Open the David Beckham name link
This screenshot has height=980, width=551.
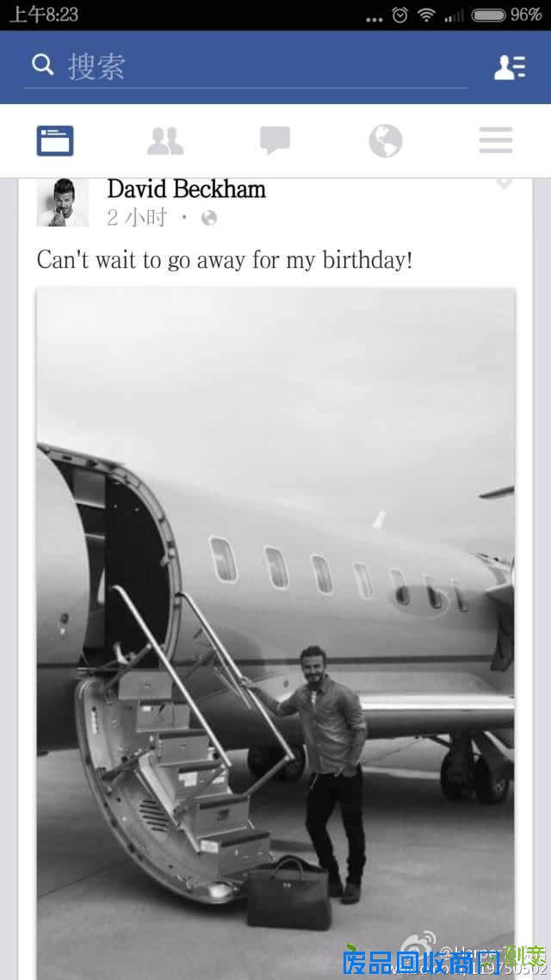tap(186, 189)
